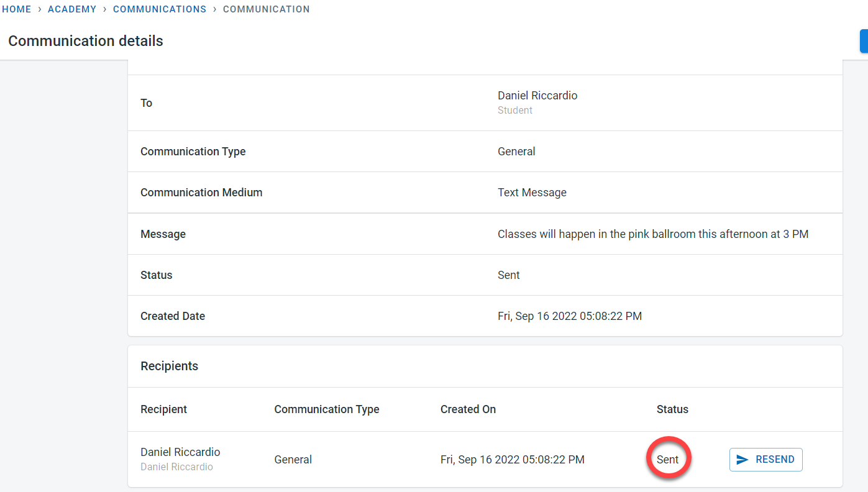Click Daniel Riccardio in the To field

[x=537, y=96]
